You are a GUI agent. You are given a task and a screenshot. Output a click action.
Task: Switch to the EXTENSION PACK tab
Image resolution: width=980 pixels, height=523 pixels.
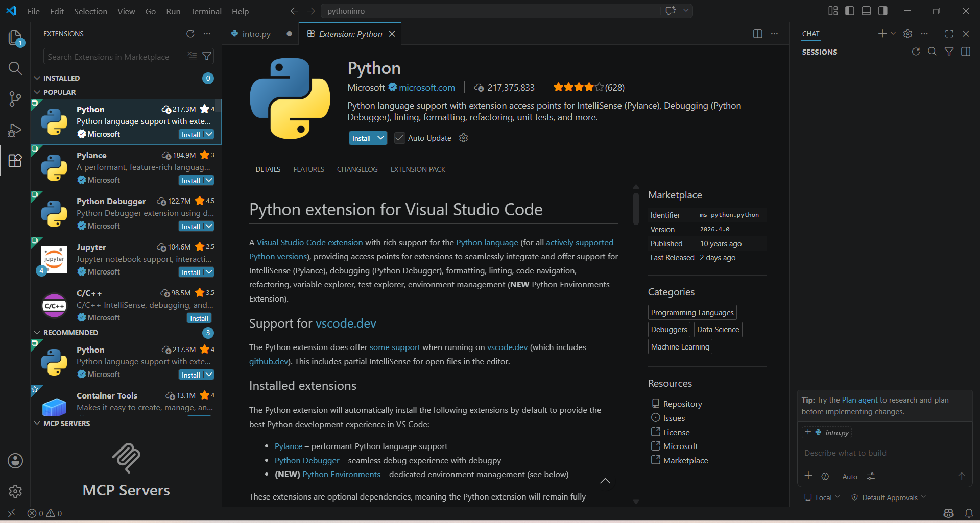coord(418,169)
